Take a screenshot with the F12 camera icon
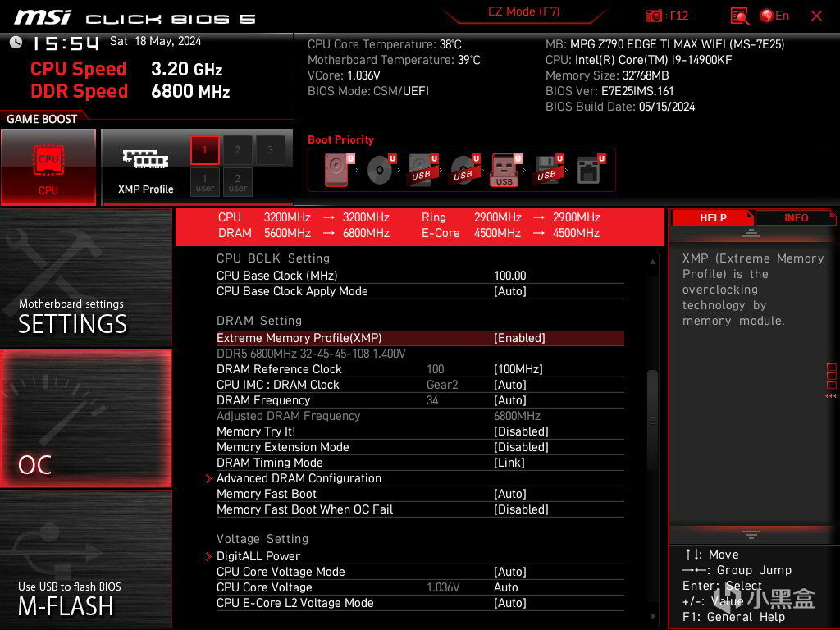The image size is (840, 630). coord(654,16)
